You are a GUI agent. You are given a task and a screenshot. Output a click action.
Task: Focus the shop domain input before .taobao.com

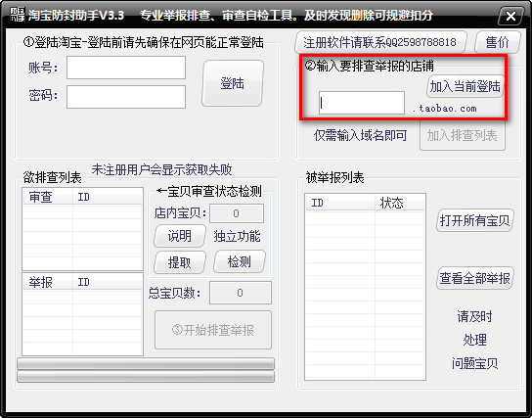[362, 103]
